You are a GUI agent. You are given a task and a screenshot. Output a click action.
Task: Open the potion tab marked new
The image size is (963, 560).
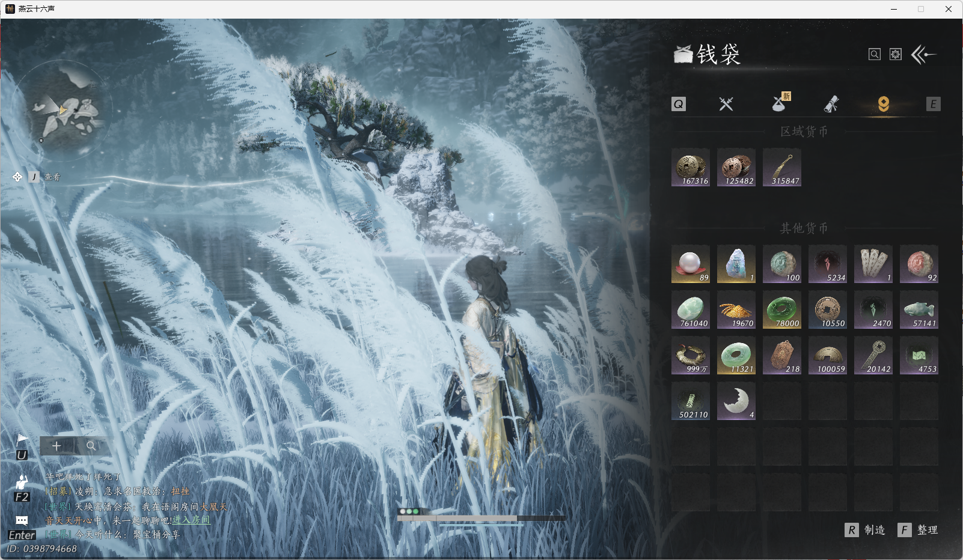(780, 104)
